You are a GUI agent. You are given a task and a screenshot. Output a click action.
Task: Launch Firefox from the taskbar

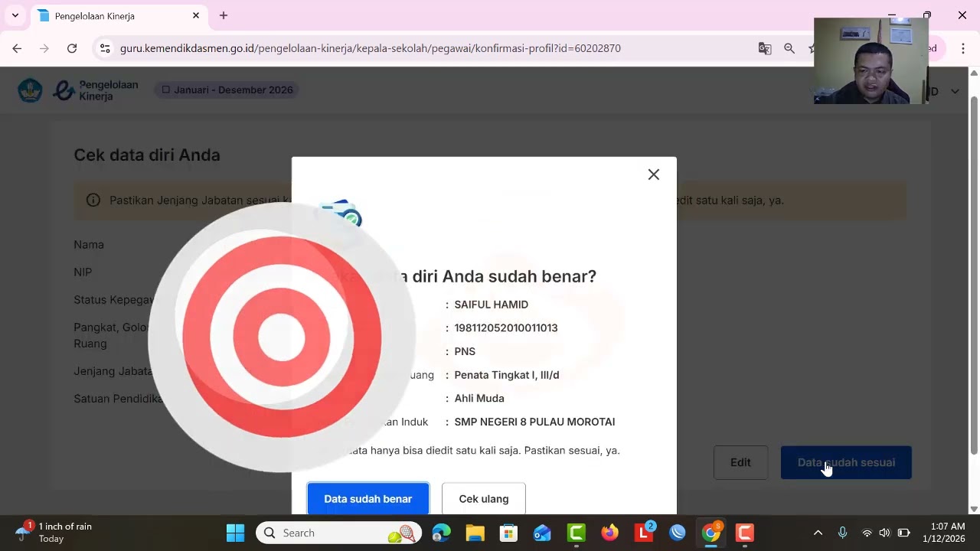610,533
